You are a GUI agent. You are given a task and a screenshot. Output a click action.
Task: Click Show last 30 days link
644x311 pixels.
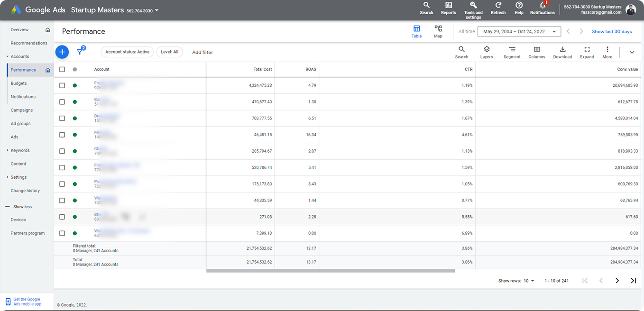coord(612,32)
